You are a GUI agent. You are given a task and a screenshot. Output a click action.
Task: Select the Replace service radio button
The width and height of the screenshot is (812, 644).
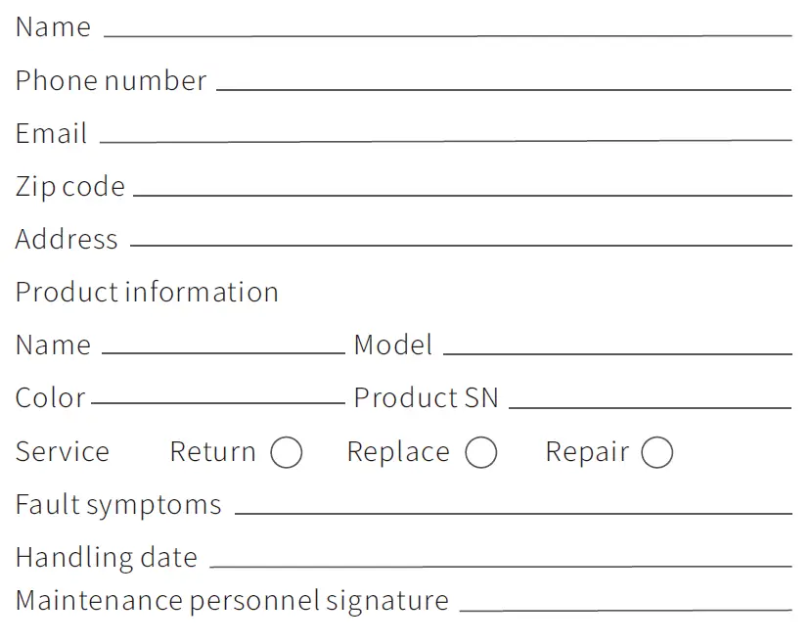(x=481, y=453)
